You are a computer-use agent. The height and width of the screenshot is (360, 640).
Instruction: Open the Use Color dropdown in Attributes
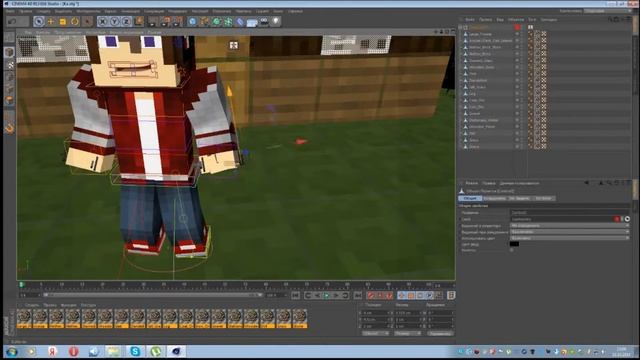point(569,238)
